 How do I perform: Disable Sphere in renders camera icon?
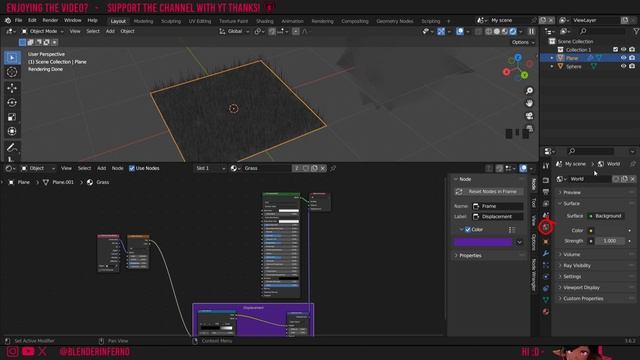point(632,66)
